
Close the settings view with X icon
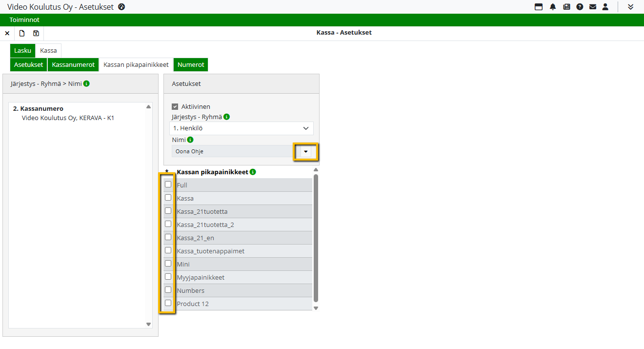tap(7, 33)
